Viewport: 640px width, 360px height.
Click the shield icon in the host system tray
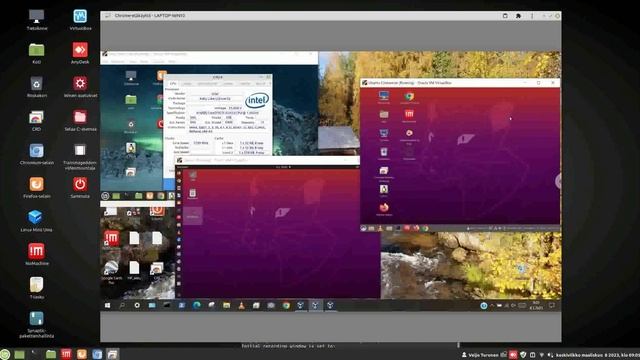[523, 355]
